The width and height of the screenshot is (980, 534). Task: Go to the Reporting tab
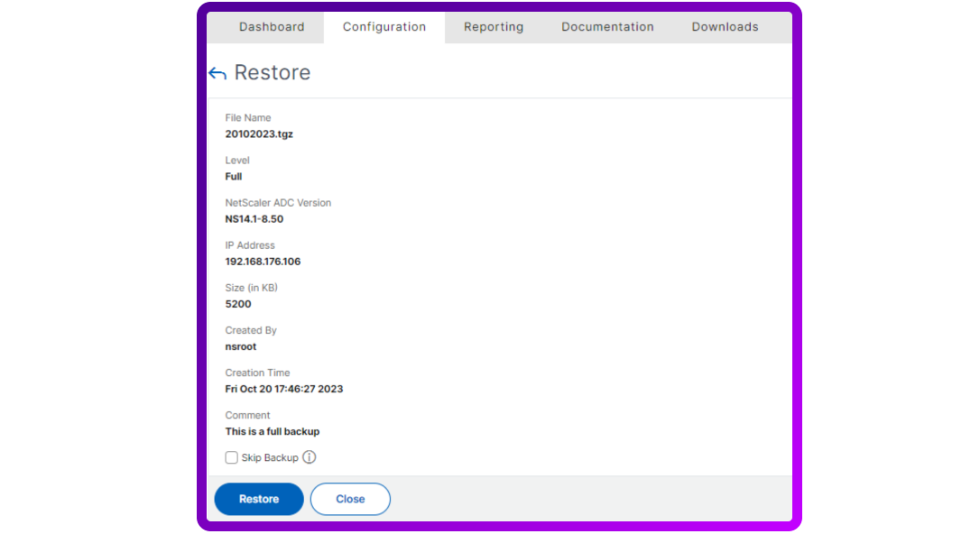click(494, 27)
